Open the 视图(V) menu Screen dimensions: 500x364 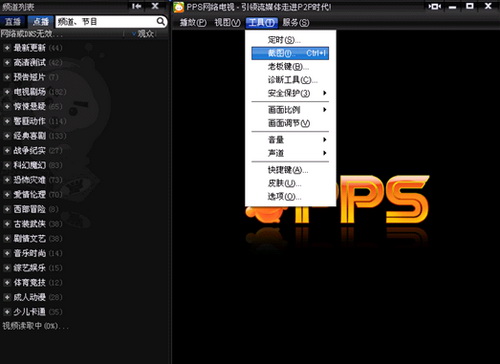tap(227, 23)
